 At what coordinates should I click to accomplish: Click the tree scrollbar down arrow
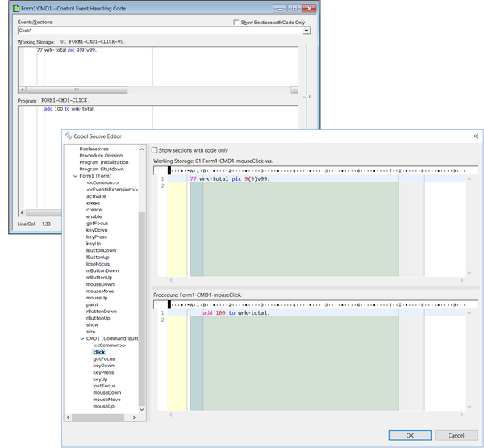pos(142,410)
